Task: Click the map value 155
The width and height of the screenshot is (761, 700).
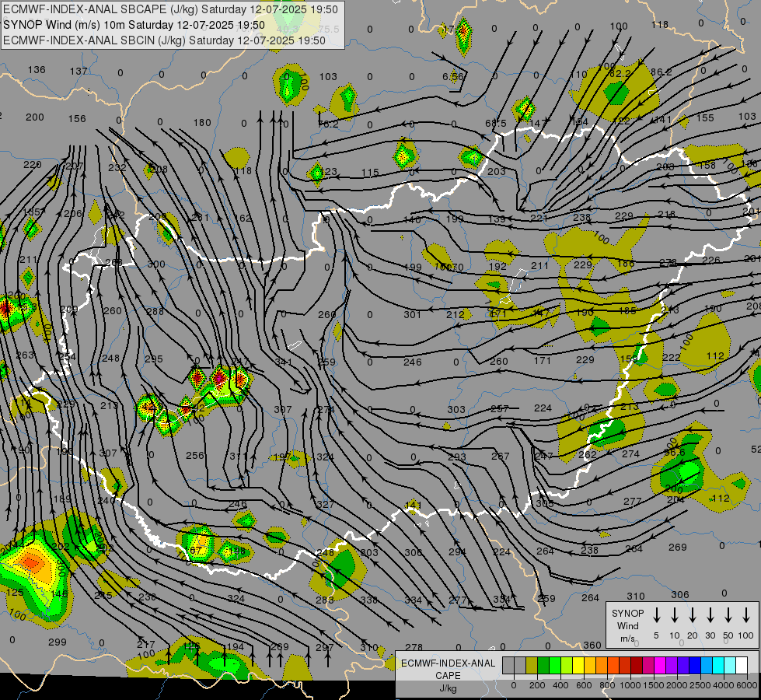Action: click(x=705, y=117)
